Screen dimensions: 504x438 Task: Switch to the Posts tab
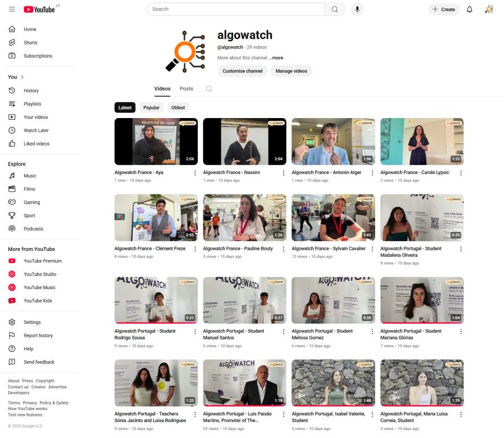(x=186, y=89)
